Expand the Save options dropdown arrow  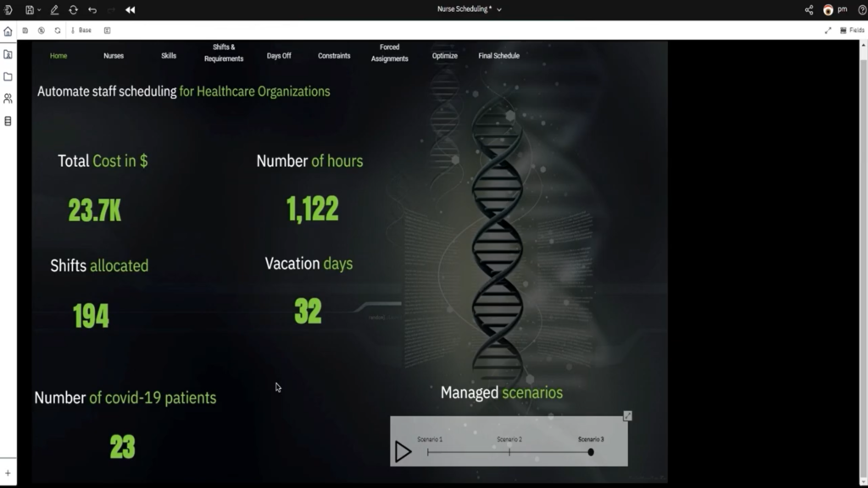pyautogui.click(x=39, y=10)
